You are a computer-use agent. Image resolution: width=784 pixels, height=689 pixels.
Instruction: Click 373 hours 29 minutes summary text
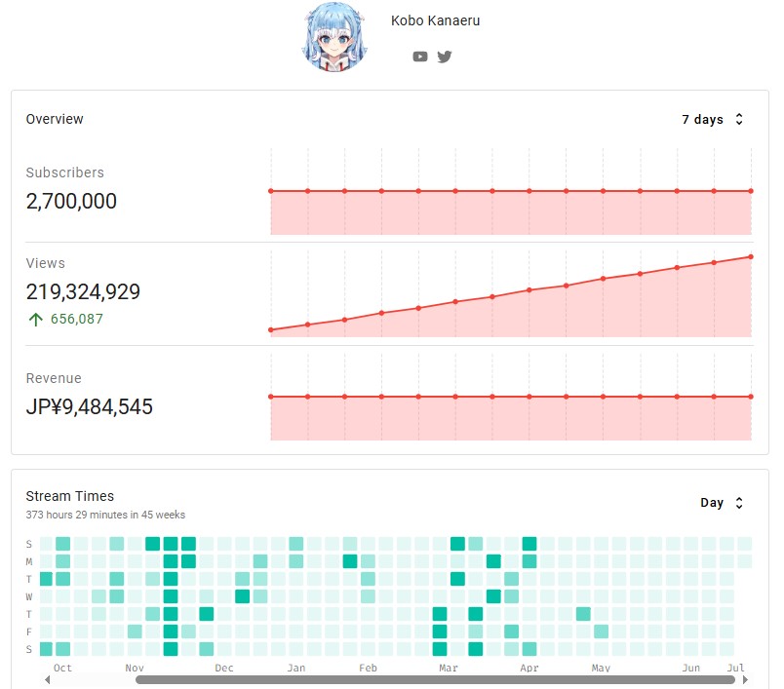tap(105, 515)
